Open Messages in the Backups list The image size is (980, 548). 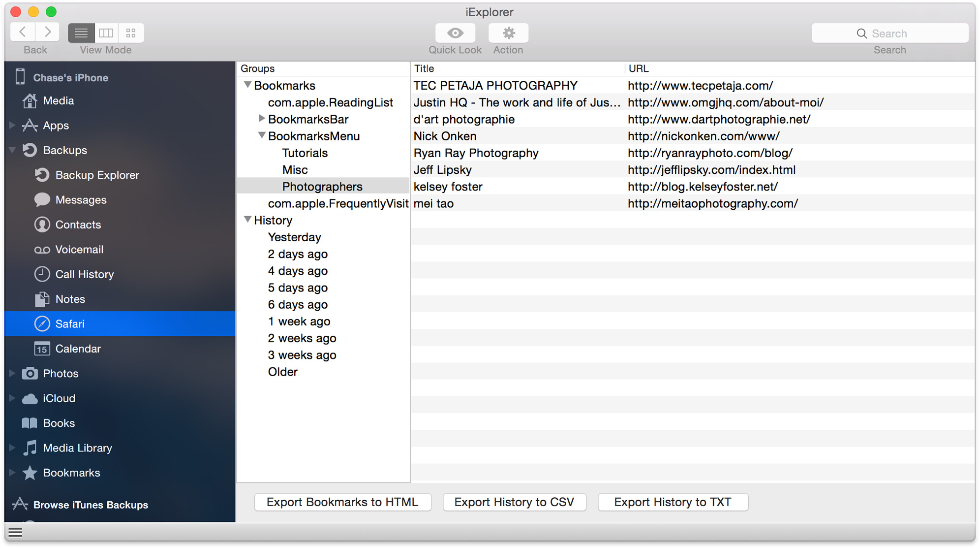point(81,200)
